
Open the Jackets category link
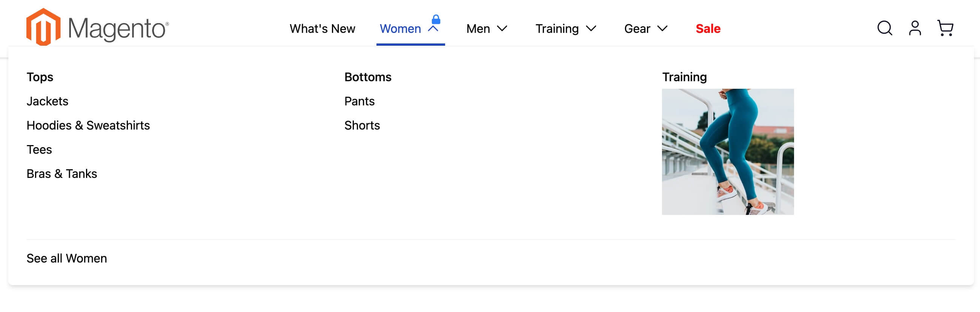[48, 101]
